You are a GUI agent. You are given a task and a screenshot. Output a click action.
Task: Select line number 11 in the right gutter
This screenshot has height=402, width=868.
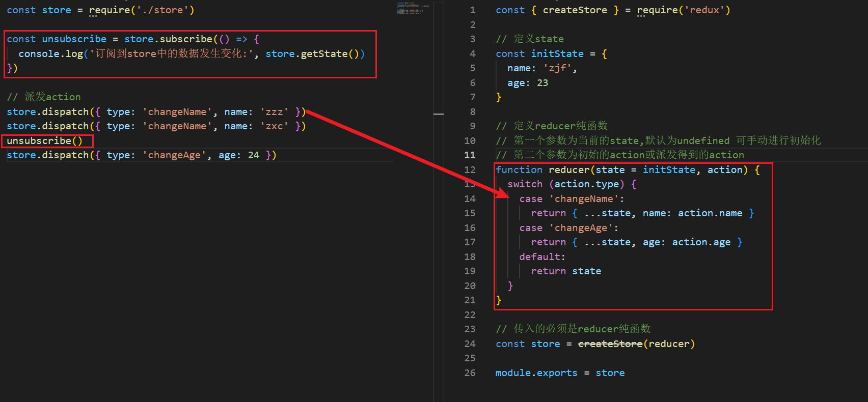coord(470,155)
